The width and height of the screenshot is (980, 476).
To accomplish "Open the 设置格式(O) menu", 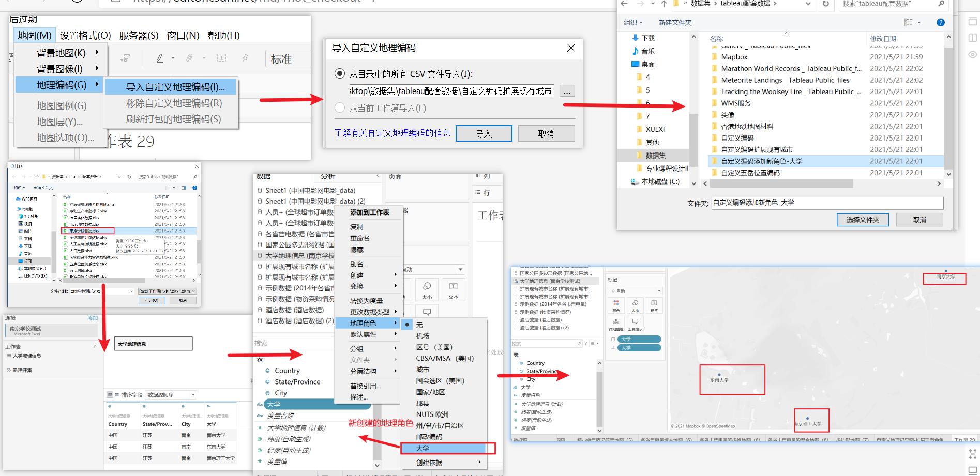I will pyautogui.click(x=85, y=35).
